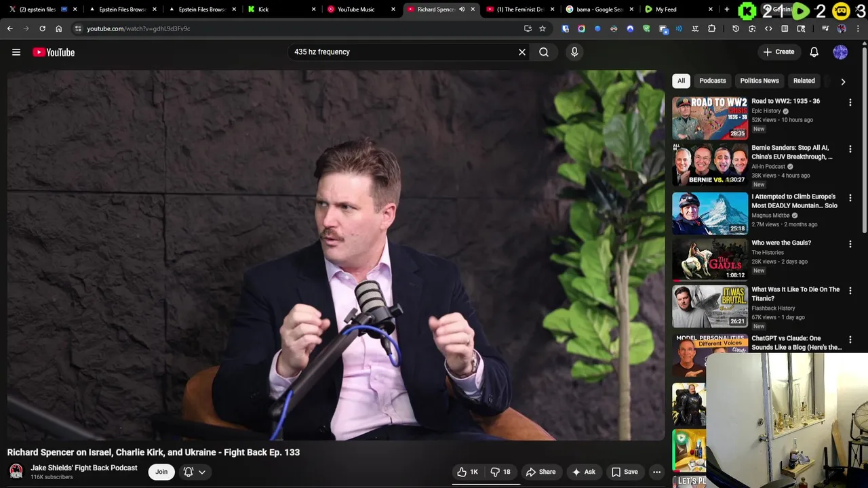Open the Chrome three-dot menu
The width and height of the screenshot is (868, 488).
pos(857,28)
